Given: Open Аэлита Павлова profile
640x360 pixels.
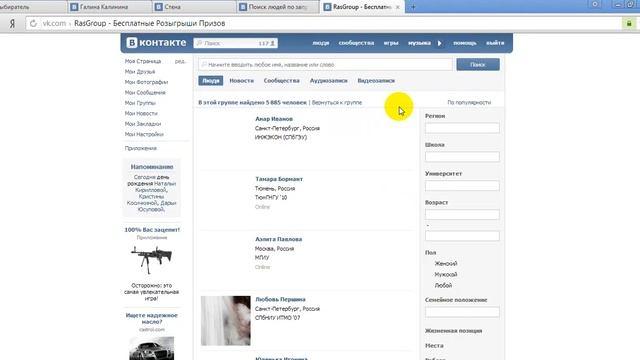Looking at the screenshot, I should pos(278,239).
